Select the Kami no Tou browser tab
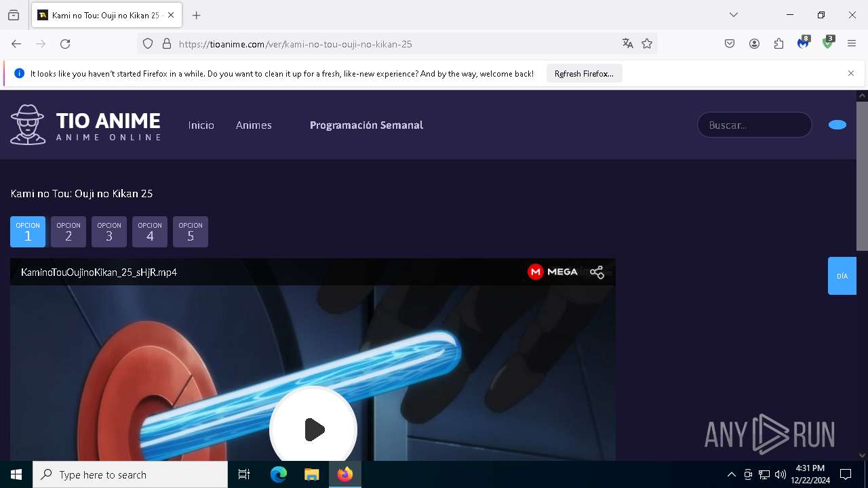 click(106, 15)
